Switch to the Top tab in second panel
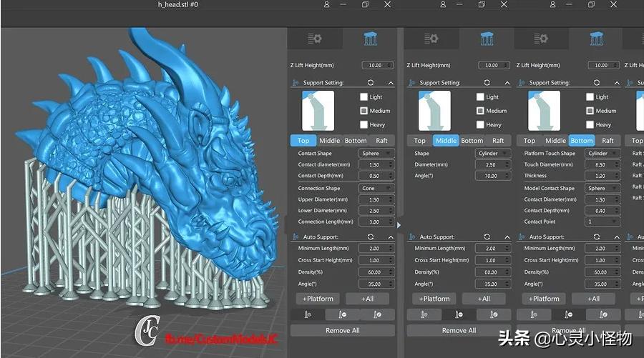 [420, 141]
